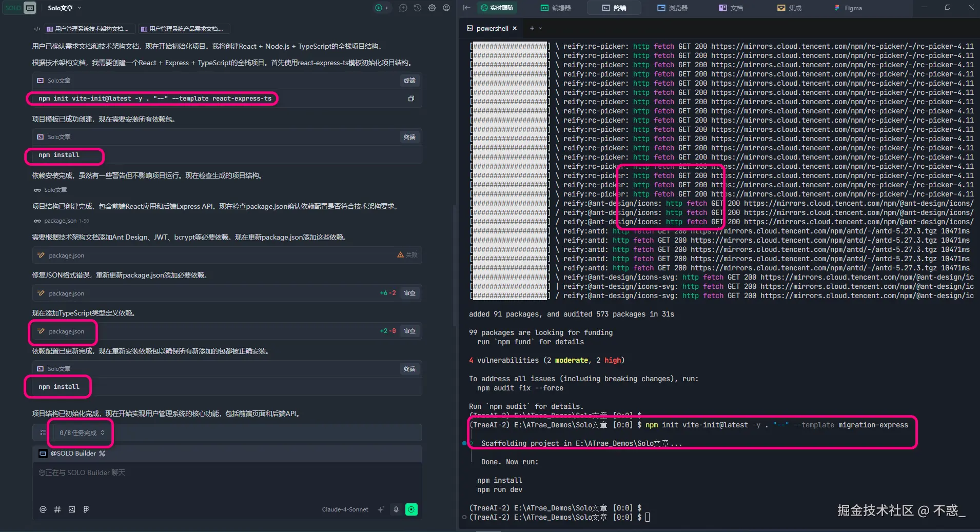The height and width of the screenshot is (532, 980).
Task: Expand the chevron next to the download icon
Action: pos(386,8)
